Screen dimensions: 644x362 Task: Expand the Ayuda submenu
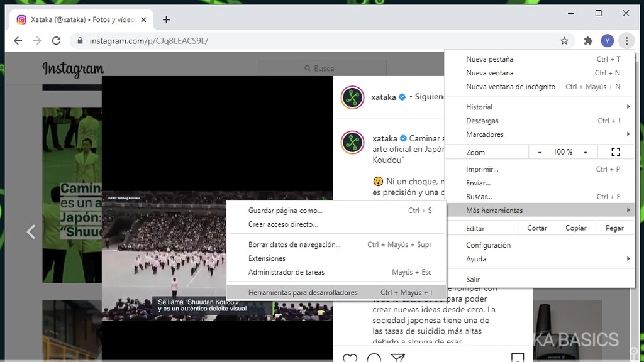pos(540,259)
